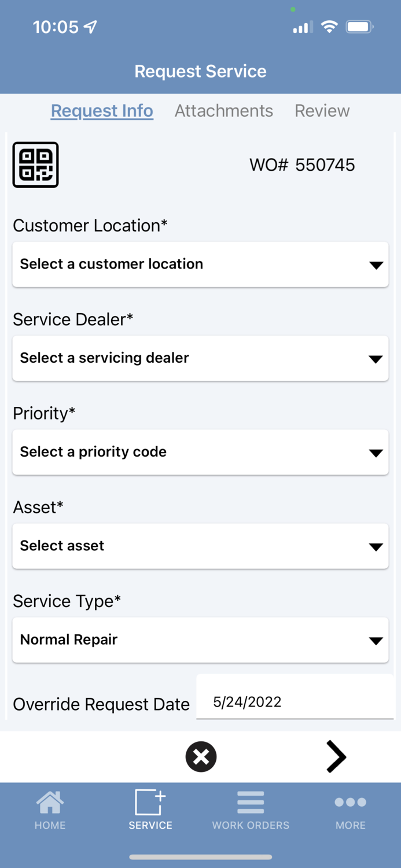Tap the home indicator bar

201,857
